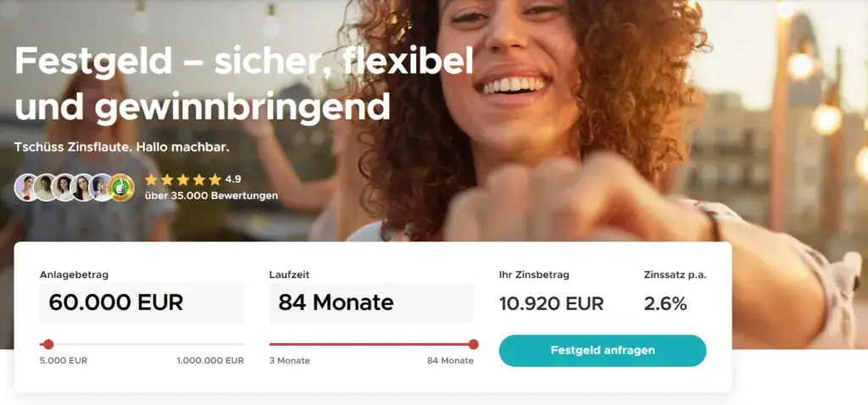Screen dimensions: 868x405
Task: Select the fifth yellow rating star
Action: click(214, 180)
